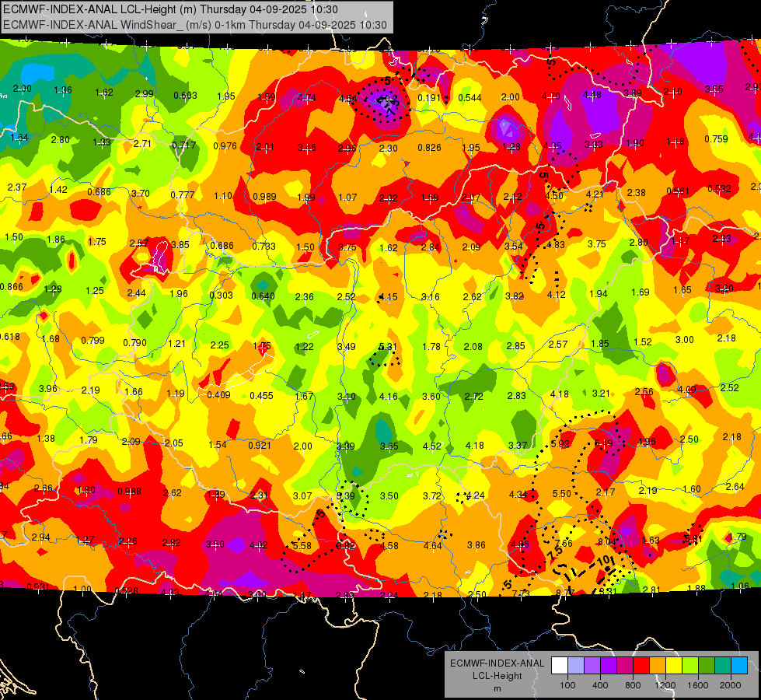Image resolution: width=761 pixels, height=700 pixels.
Task: Click the LCL-Height (m) header line
Action: 170,9
